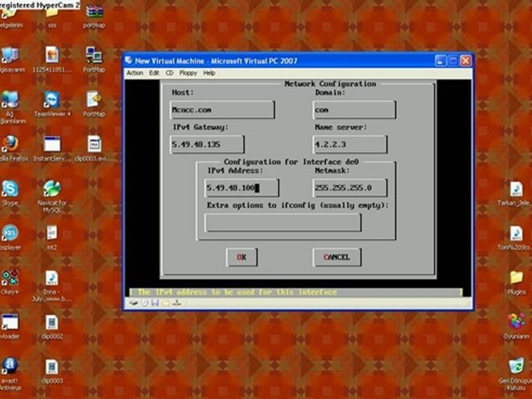
Task: Select the PortMap document icon with star
Action: click(94, 100)
